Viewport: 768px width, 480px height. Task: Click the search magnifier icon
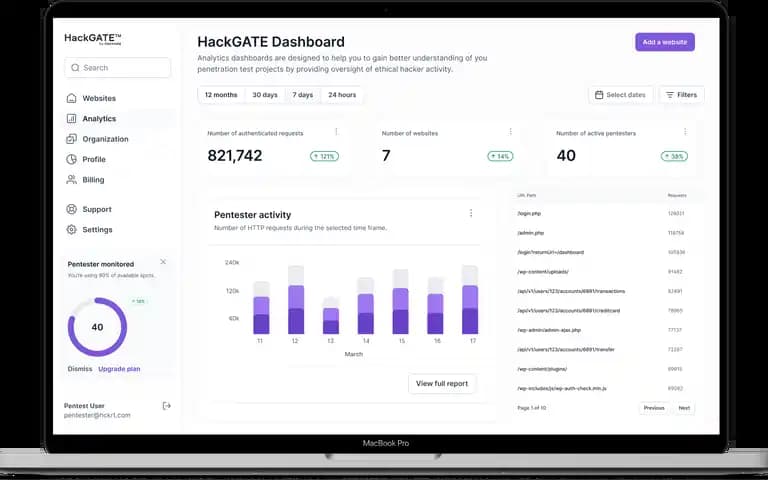pyautogui.click(x=75, y=68)
